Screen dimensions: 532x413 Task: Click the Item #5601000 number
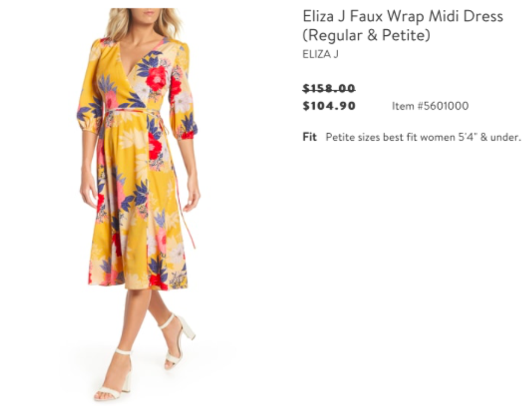(x=430, y=106)
